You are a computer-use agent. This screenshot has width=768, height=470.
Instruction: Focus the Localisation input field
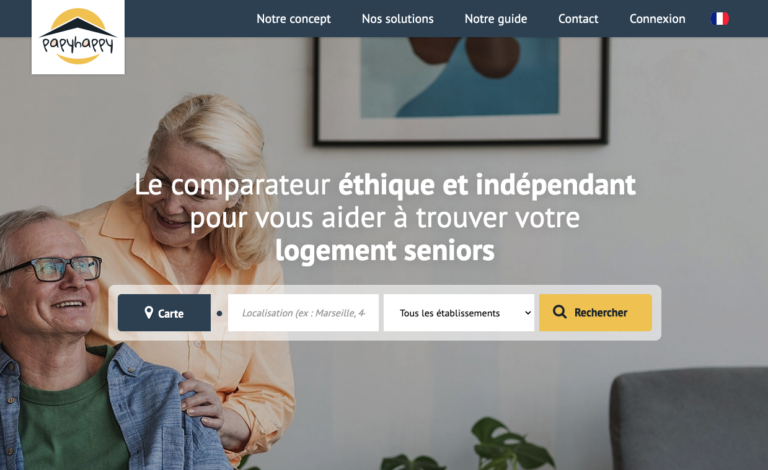(303, 312)
